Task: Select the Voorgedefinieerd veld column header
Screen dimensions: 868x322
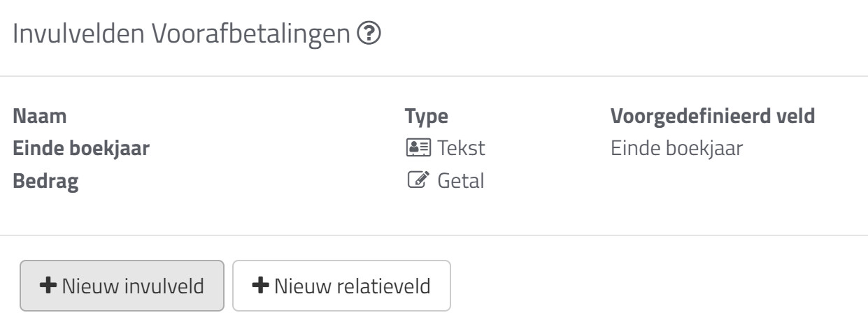Action: [713, 116]
